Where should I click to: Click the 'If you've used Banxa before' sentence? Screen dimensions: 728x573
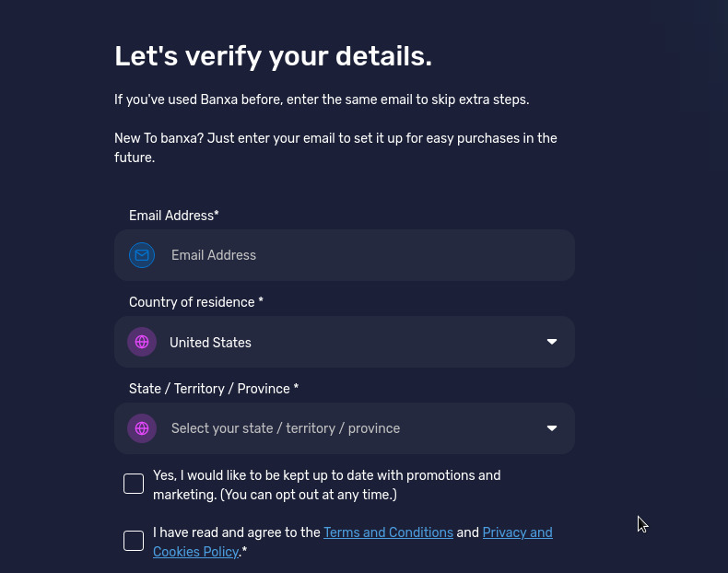pos(322,99)
